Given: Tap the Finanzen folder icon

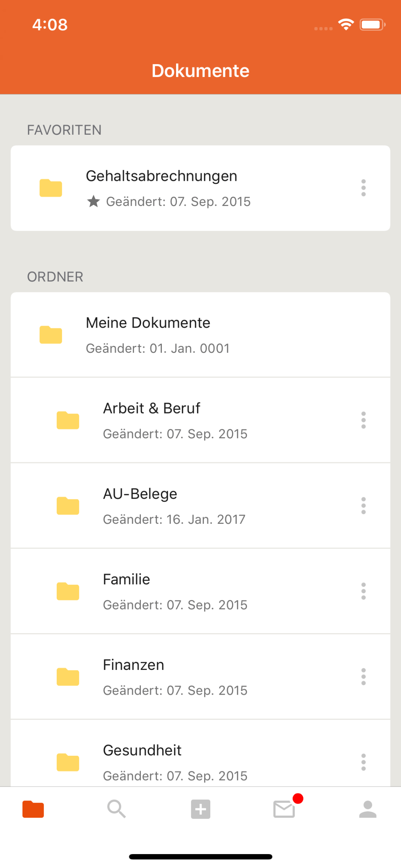Looking at the screenshot, I should point(68,677).
